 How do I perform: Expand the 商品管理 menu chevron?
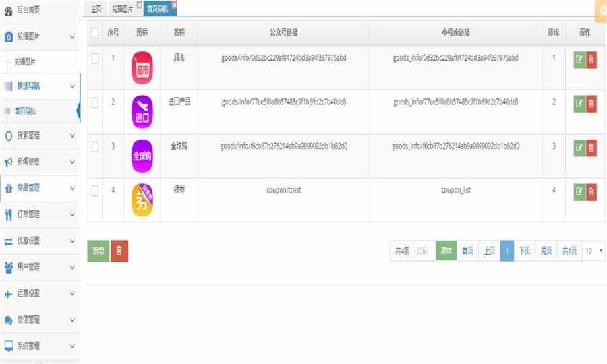coord(72,188)
